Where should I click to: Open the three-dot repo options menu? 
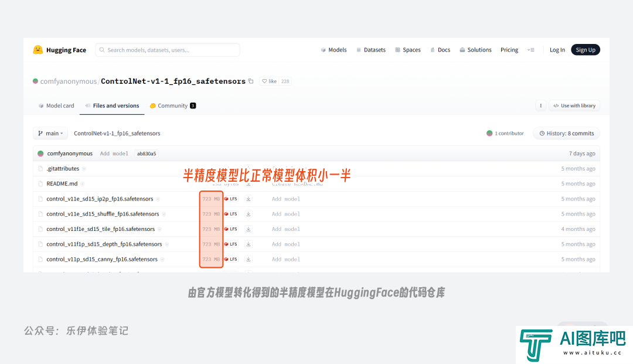pyautogui.click(x=540, y=106)
